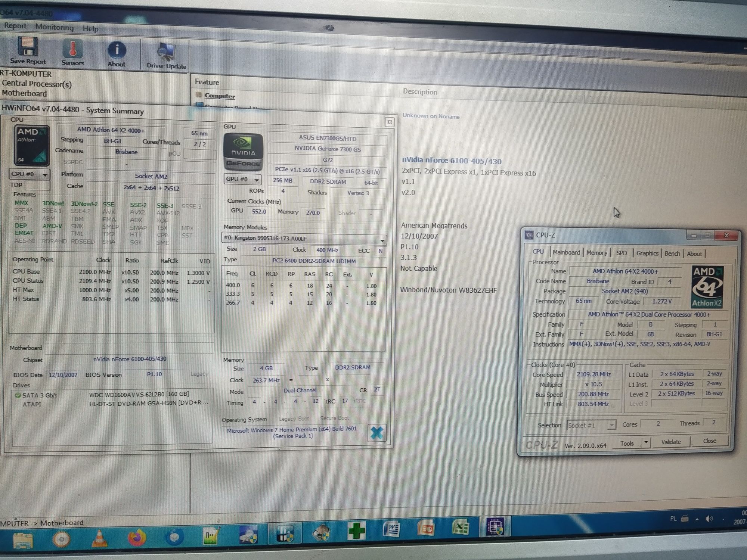Switch to the SPD tab in CPU-Z
This screenshot has width=747, height=560.
tap(622, 253)
